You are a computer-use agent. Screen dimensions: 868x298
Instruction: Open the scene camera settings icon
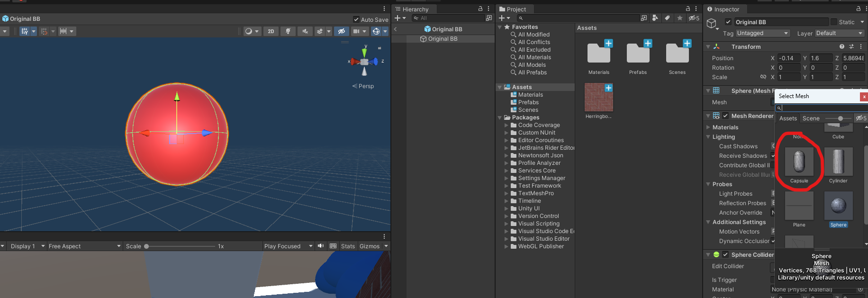tap(356, 31)
